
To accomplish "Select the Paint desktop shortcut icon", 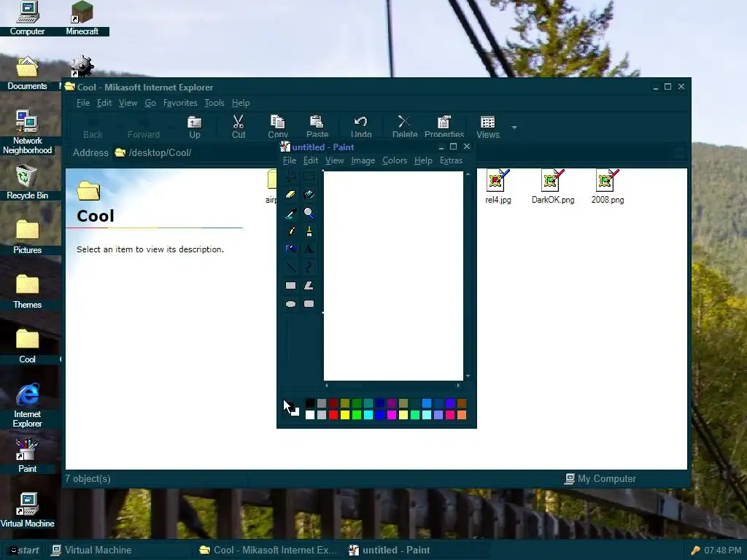I will click(27, 456).
